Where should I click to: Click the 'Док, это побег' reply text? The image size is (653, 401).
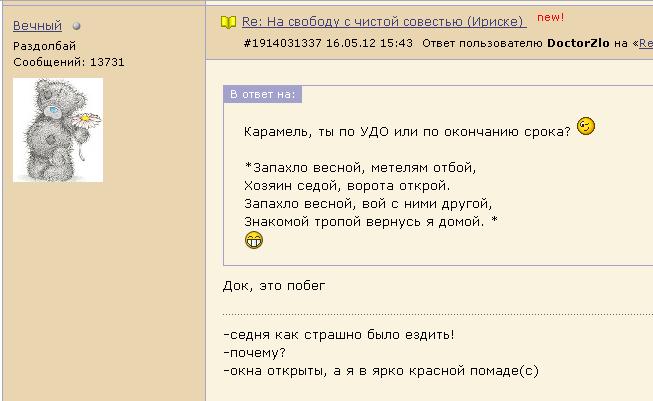coord(274,286)
